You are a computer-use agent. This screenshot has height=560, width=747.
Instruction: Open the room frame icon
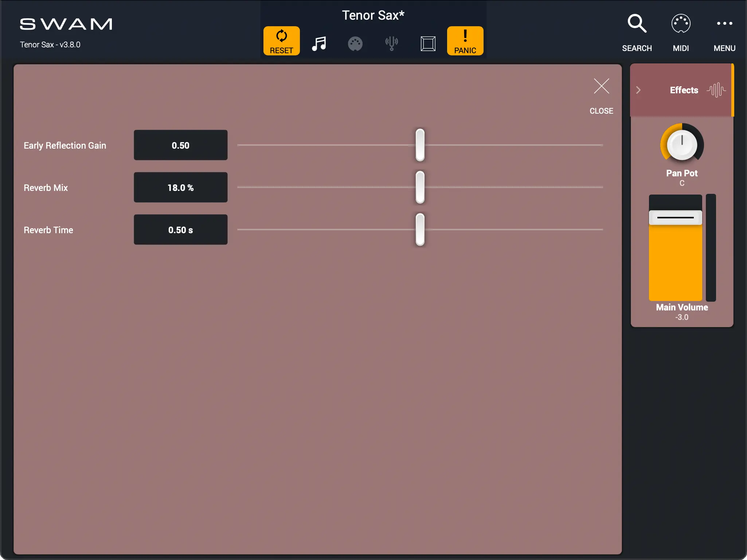[428, 44]
